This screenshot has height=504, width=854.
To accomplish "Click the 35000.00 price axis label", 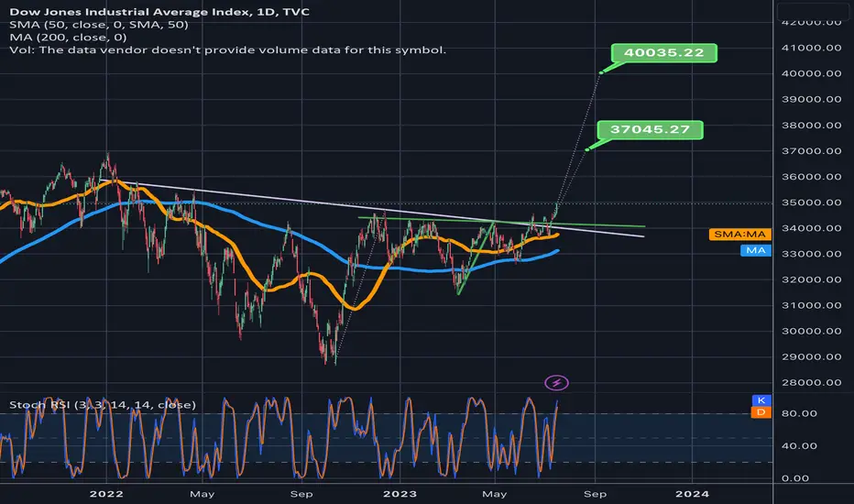I will tap(812, 203).
